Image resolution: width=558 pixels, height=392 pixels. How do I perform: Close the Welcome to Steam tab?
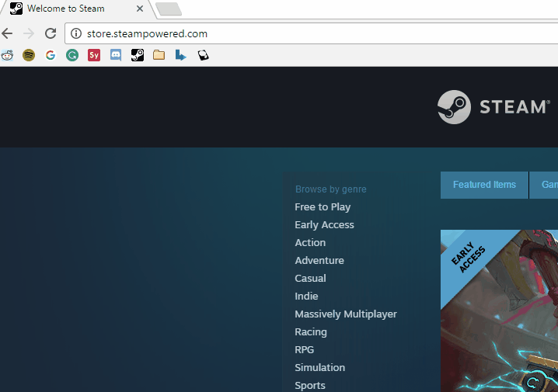click(x=140, y=9)
